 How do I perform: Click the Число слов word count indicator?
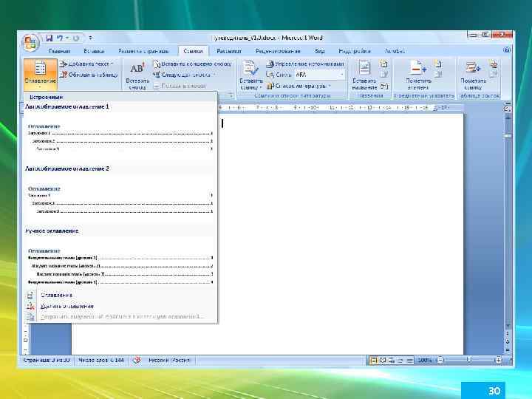point(100,360)
